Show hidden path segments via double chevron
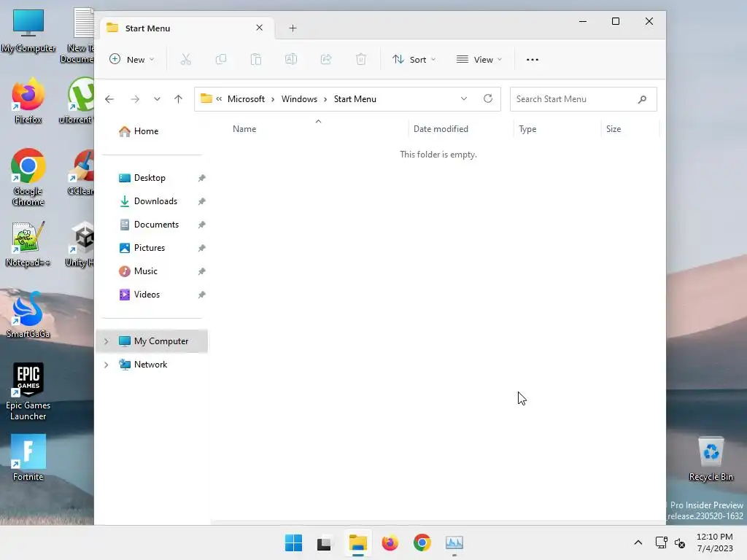Screen dimensions: 747x560 (219, 99)
